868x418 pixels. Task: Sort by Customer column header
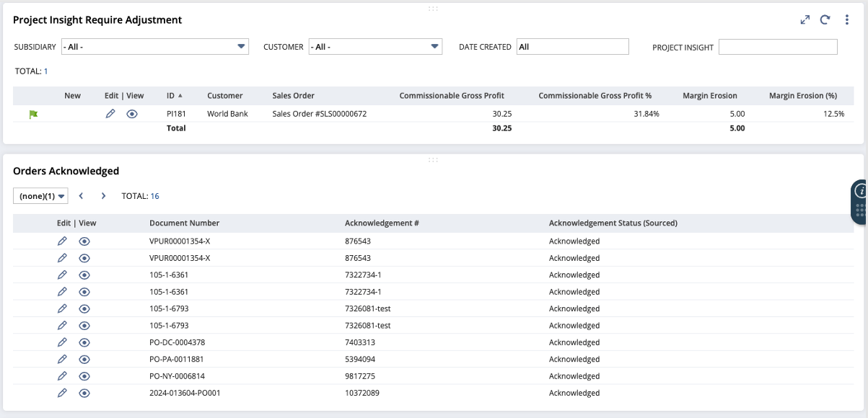point(225,95)
